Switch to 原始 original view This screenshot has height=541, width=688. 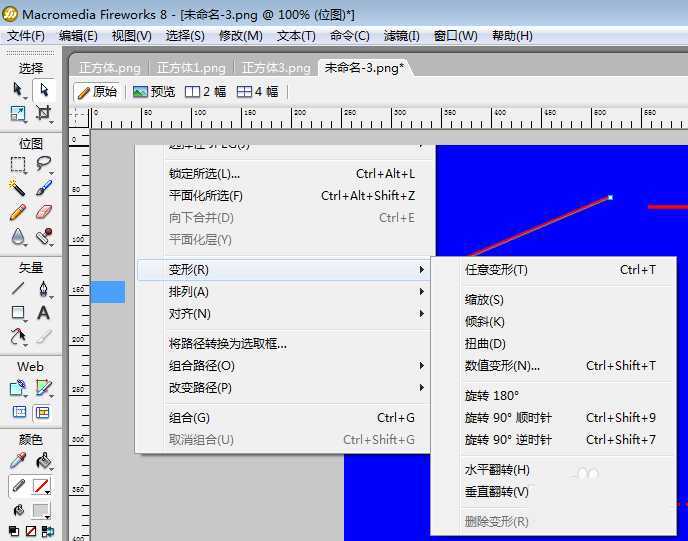coord(97,92)
